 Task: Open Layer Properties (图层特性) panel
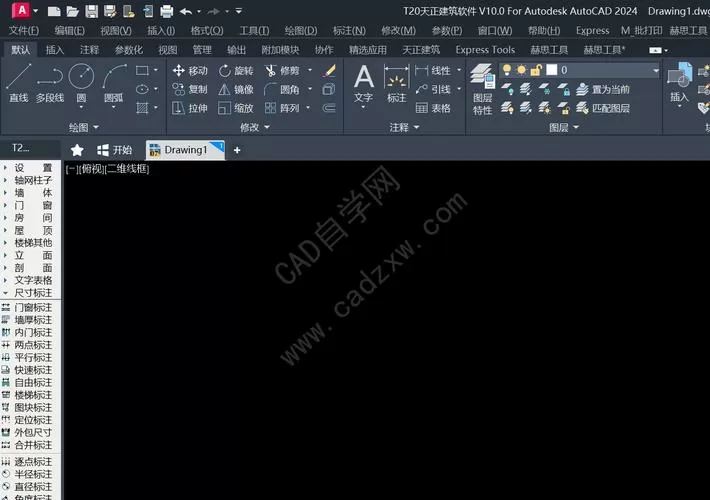pos(482,89)
